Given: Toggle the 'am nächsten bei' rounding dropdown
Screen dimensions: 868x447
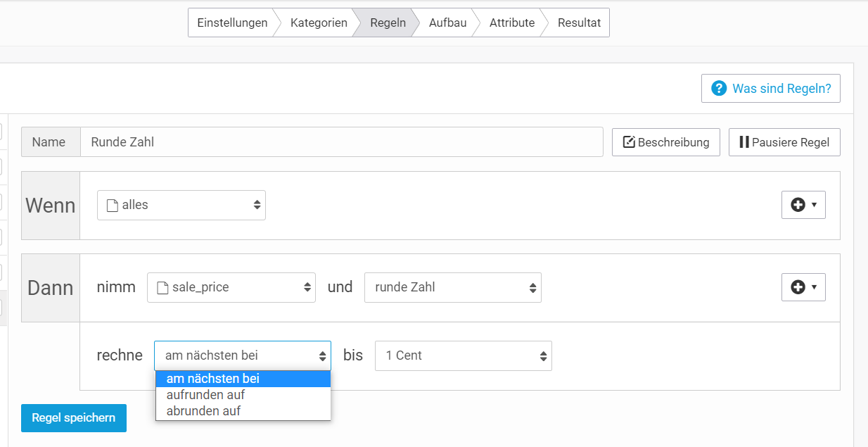Looking at the screenshot, I should tap(243, 355).
